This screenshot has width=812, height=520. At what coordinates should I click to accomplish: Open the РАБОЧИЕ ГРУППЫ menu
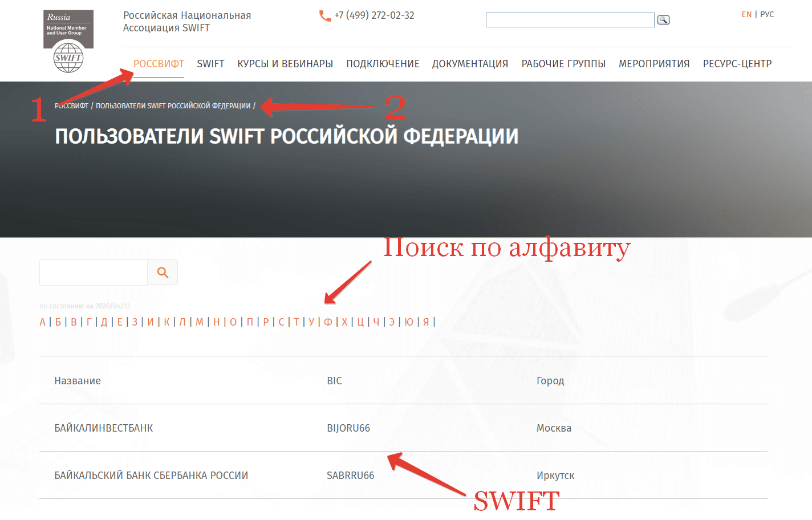[563, 64]
